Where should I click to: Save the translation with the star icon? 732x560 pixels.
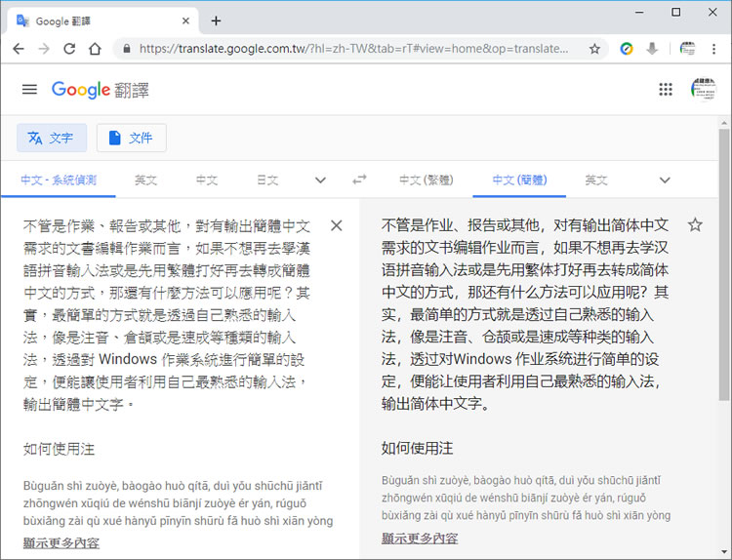click(x=695, y=225)
